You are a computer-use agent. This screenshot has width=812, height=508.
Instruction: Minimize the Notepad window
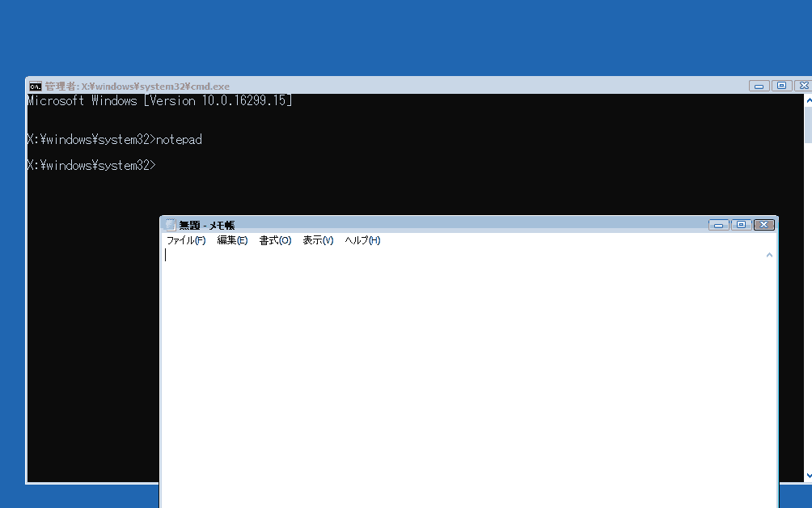tap(718, 225)
